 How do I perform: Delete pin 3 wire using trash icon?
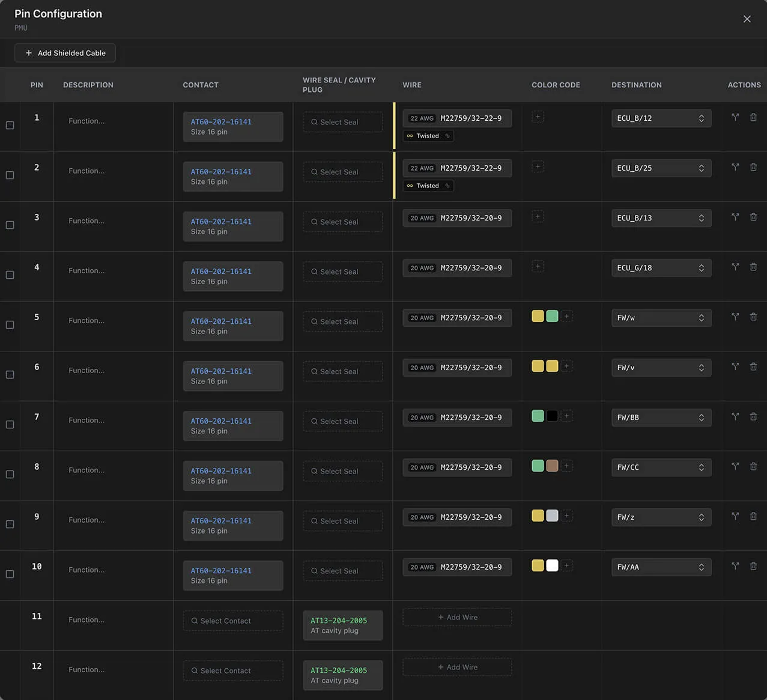point(753,218)
